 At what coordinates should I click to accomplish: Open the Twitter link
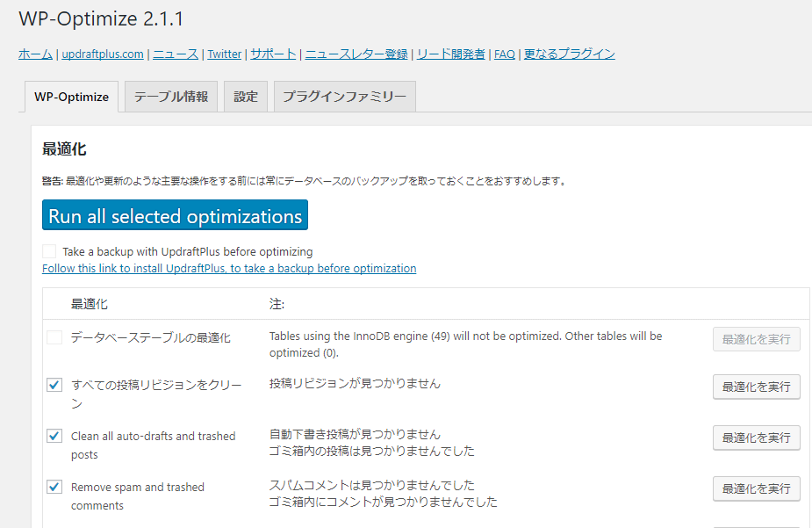tap(224, 54)
